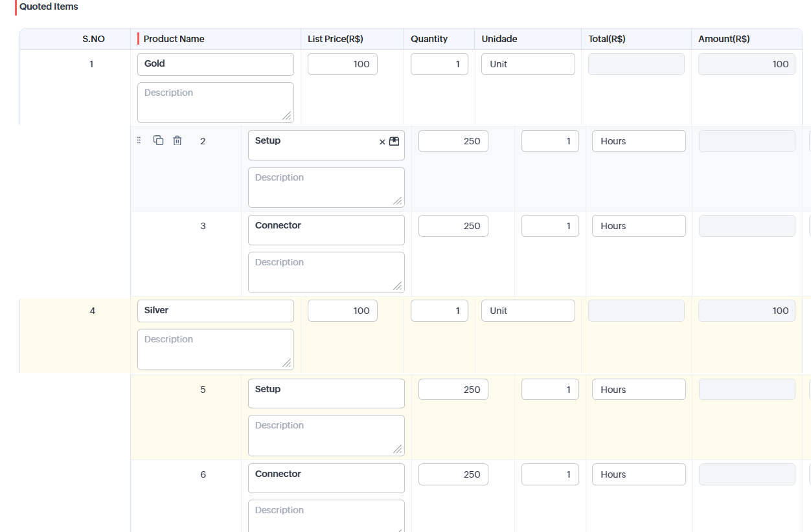Screen dimensions: 811x532
Task: Delete row 2 with the trash icon
Action: (x=177, y=140)
